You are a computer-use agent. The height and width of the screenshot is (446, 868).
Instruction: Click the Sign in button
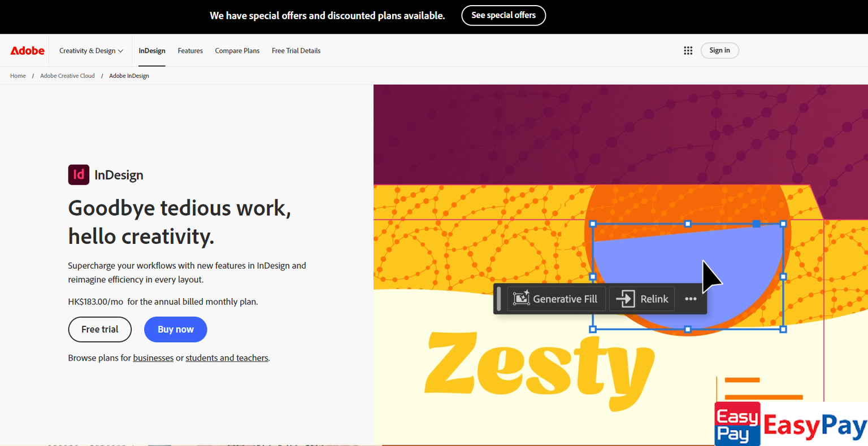pyautogui.click(x=719, y=50)
